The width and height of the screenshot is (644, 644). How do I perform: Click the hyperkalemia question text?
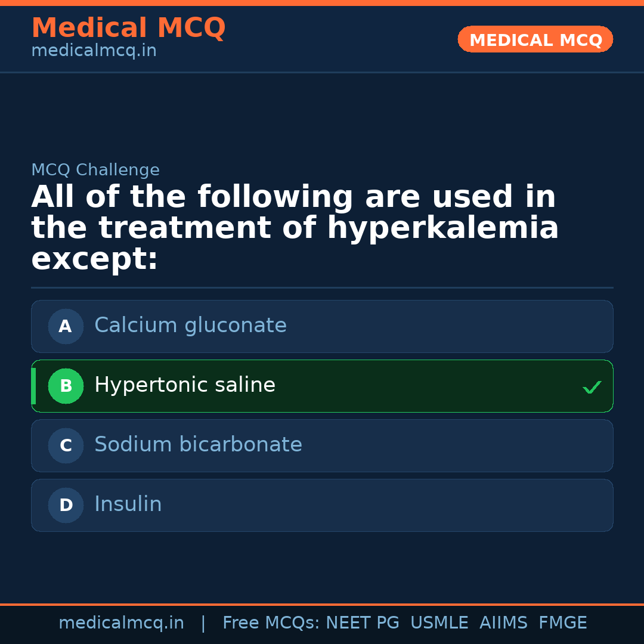(x=295, y=228)
